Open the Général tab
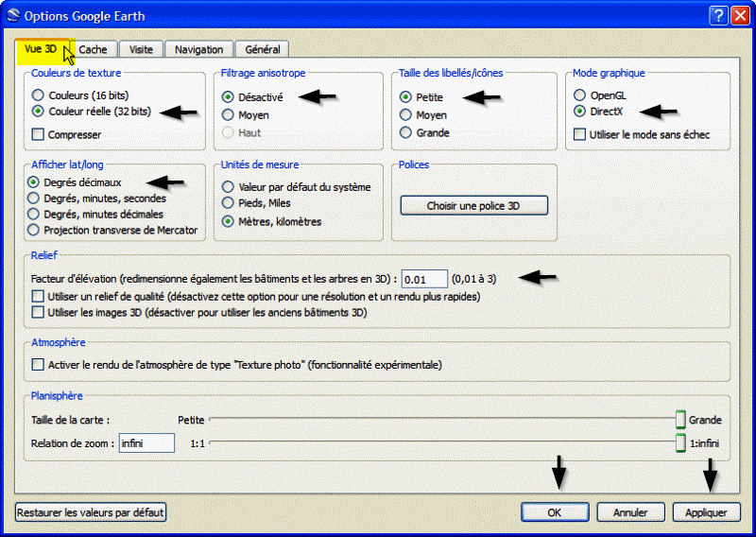Viewport: 756px width, 537px height. (263, 50)
